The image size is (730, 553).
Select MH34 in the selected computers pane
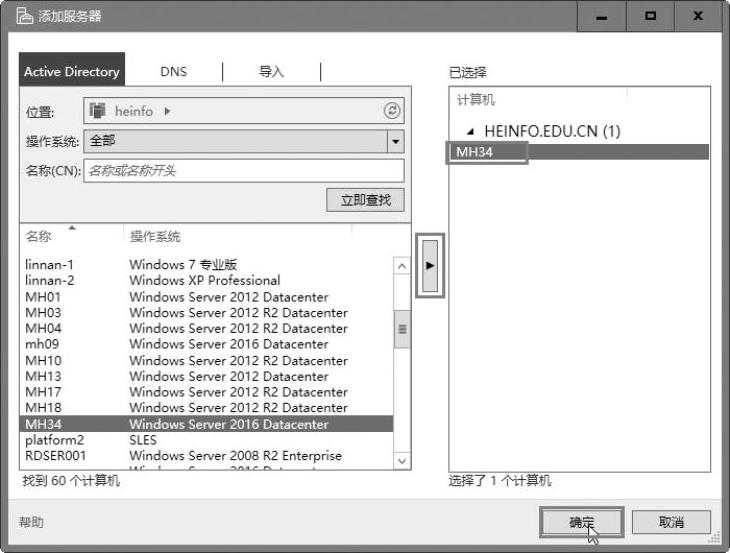pos(578,152)
